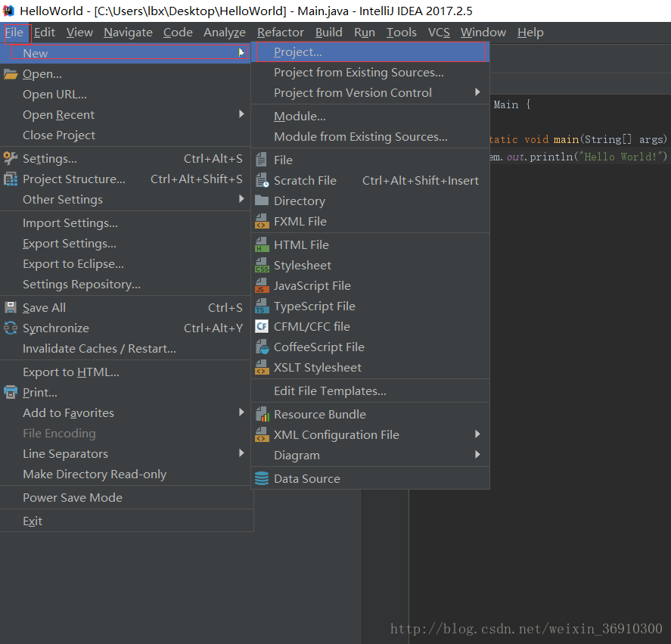The image size is (671, 644).
Task: Click the Open folder icon
Action: [x=11, y=74]
